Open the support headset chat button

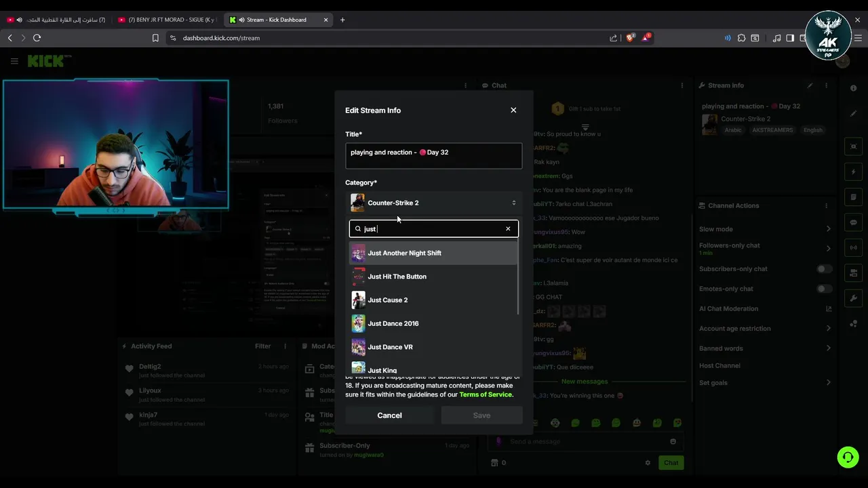point(848,457)
